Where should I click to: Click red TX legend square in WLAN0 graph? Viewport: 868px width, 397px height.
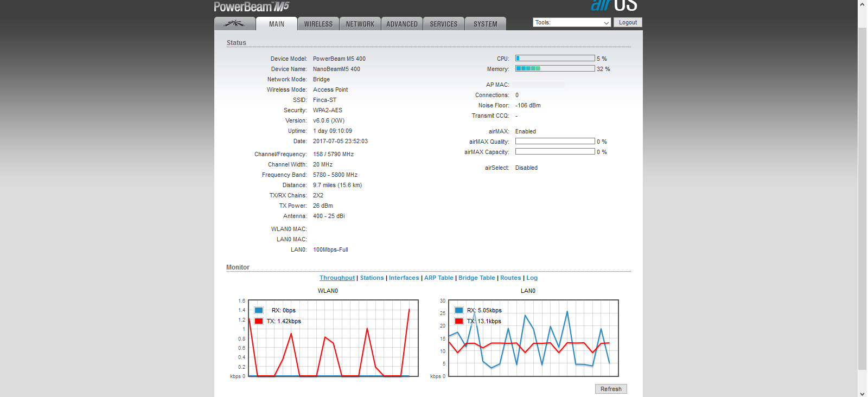click(x=259, y=321)
